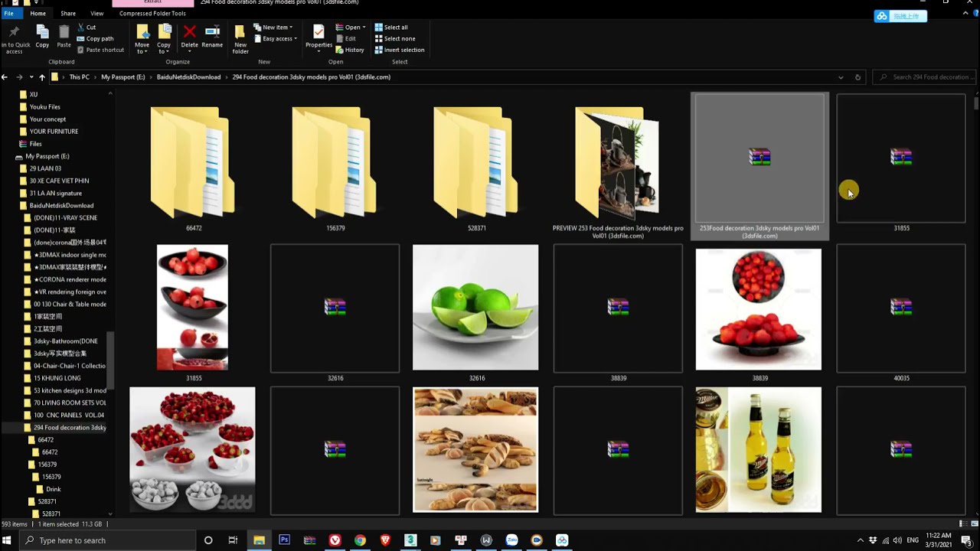This screenshot has width=980, height=551.
Task: Open Properties with the checkmark icon
Action: tap(318, 31)
